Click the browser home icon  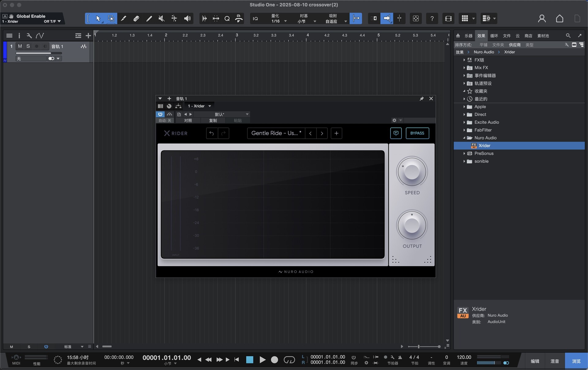(458, 36)
